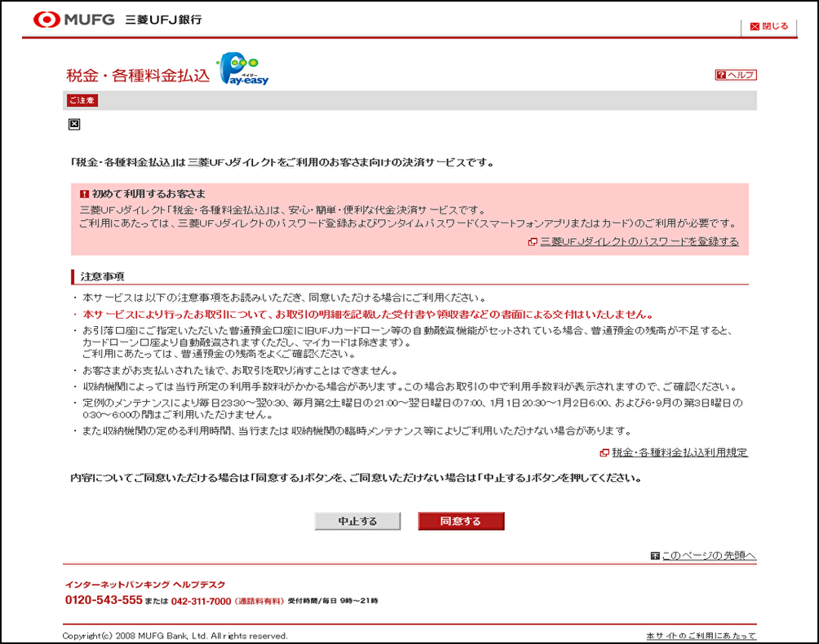This screenshot has width=819, height=644.
Task: Open 三菱UFJダイレクトのパスワードを登録する link
Action: [x=640, y=241]
